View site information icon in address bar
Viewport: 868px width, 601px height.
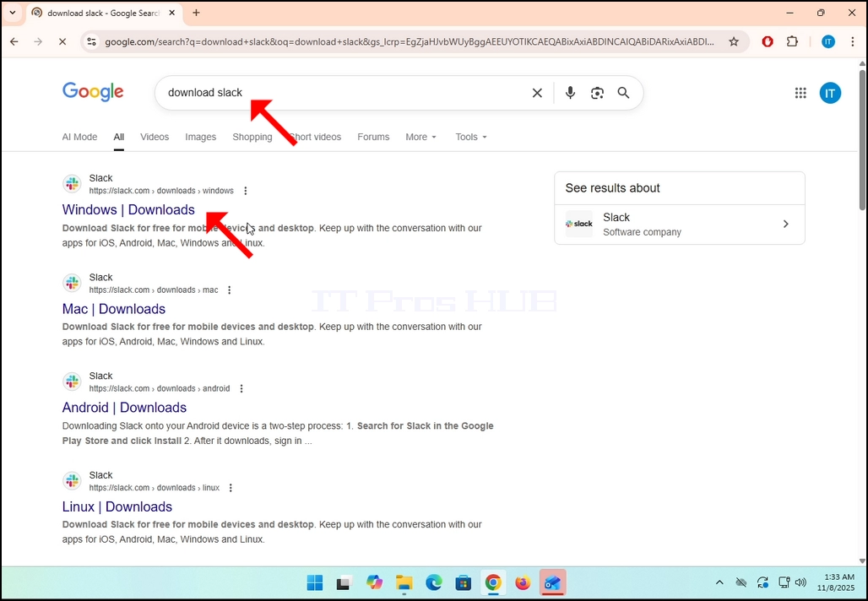pyautogui.click(x=92, y=41)
